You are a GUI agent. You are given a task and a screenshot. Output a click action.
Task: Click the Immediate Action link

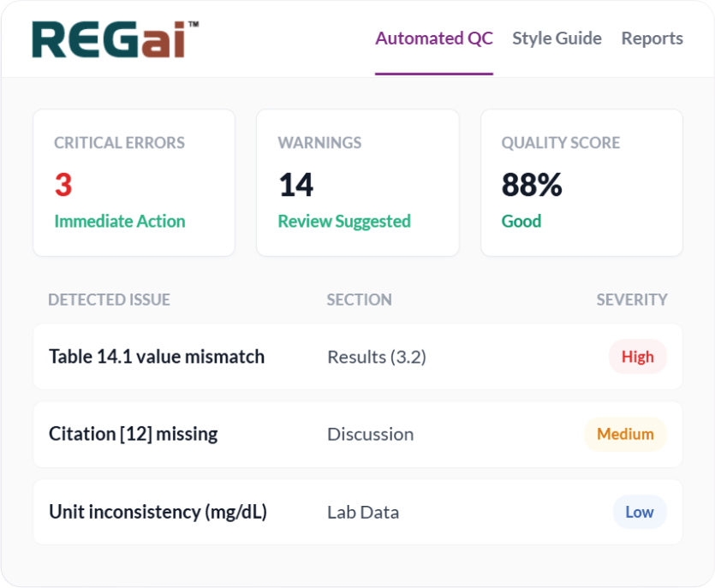(x=120, y=221)
